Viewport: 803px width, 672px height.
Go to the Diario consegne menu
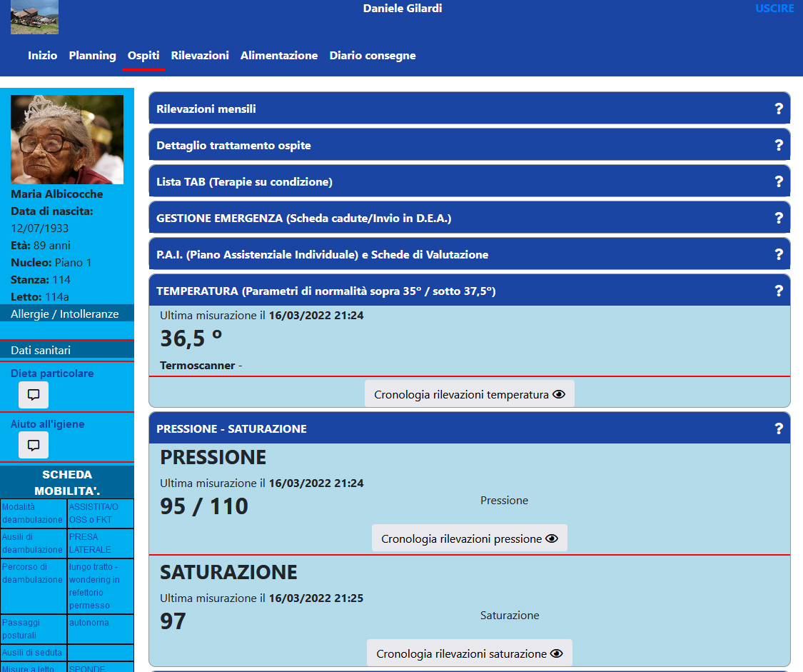pyautogui.click(x=372, y=56)
